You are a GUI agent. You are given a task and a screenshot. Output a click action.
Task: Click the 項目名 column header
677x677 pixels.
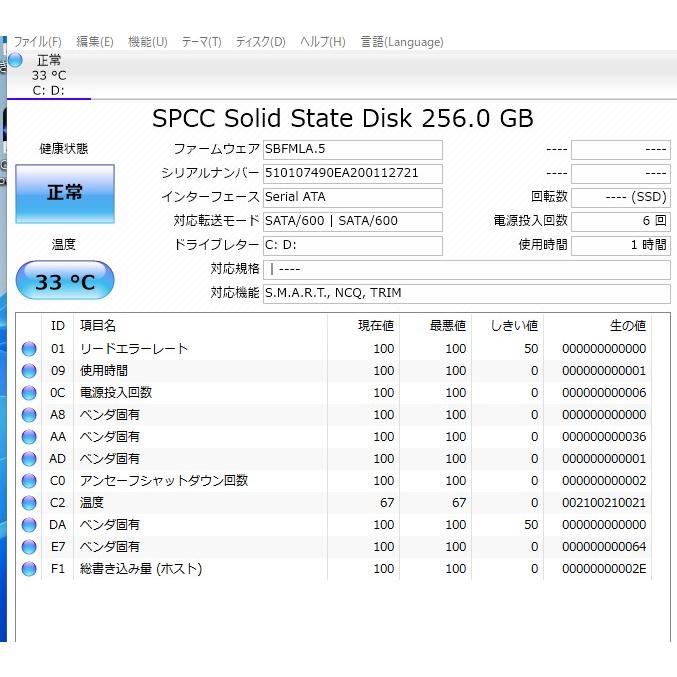pyautogui.click(x=201, y=326)
